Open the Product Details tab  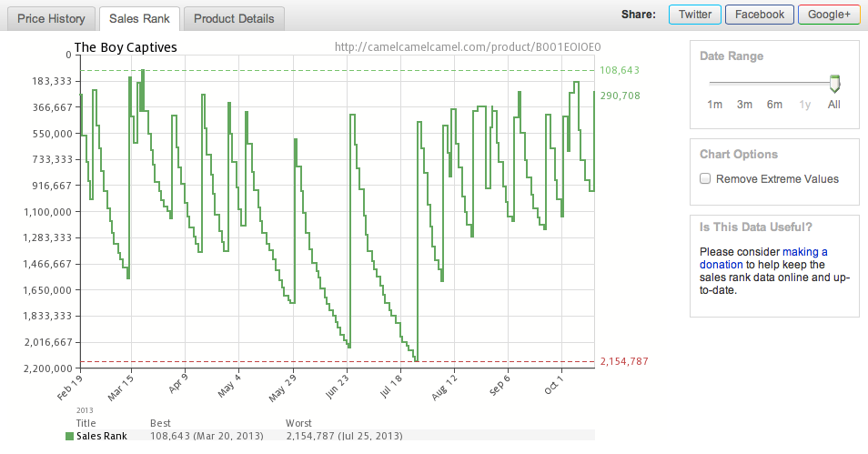[x=234, y=19]
